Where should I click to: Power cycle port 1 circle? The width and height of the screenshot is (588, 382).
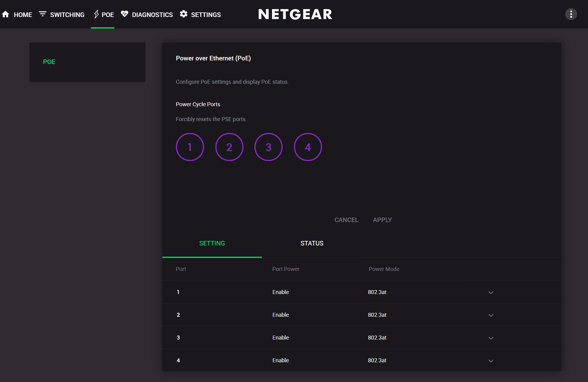[190, 147]
